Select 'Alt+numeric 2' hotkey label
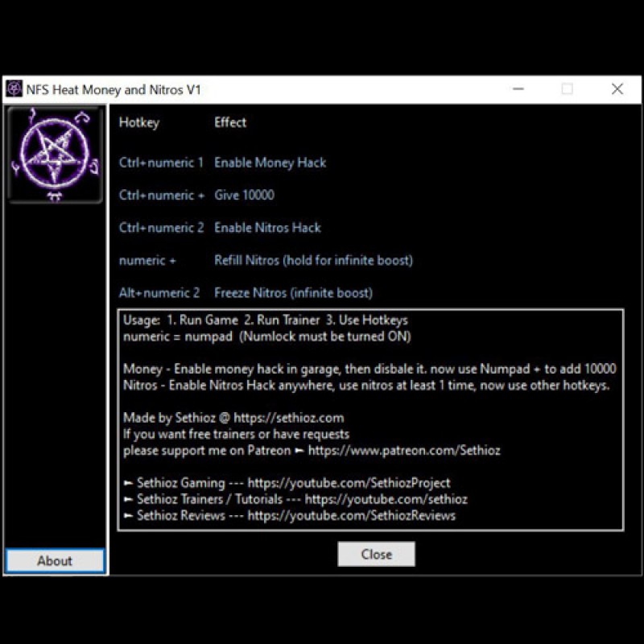Image resolution: width=644 pixels, height=644 pixels. 159,293
